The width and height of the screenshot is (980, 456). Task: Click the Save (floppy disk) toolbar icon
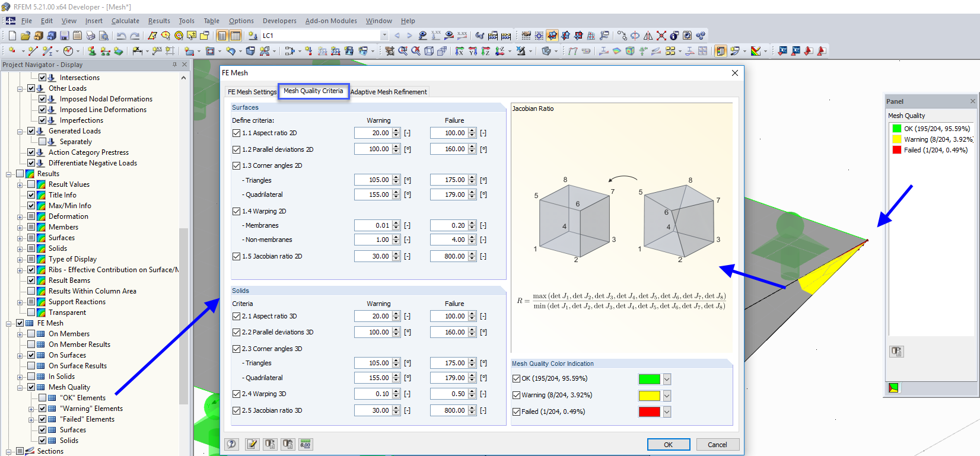pos(64,36)
